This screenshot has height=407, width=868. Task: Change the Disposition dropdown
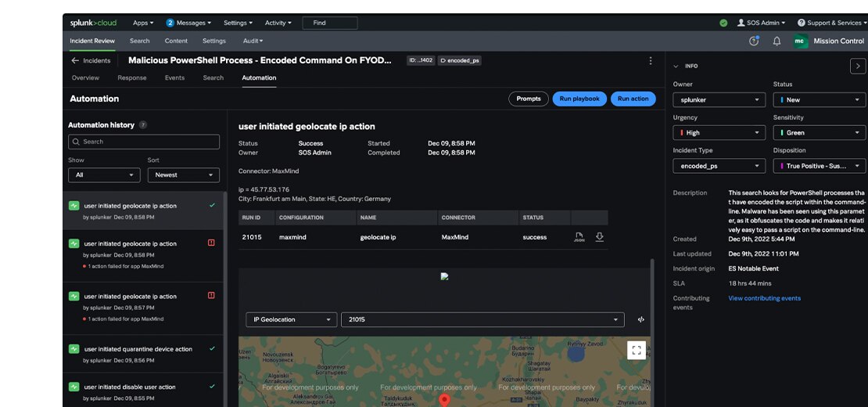[x=820, y=166]
